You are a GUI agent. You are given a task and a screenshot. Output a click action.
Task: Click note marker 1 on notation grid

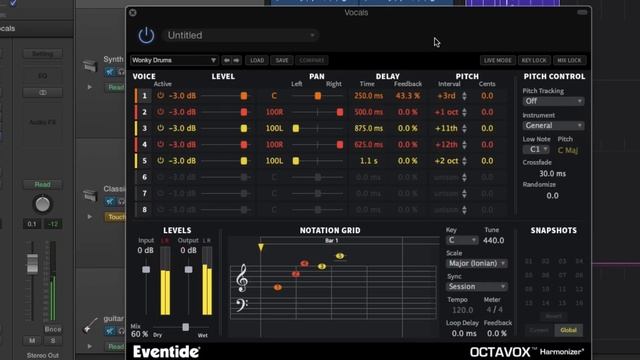pos(278,287)
